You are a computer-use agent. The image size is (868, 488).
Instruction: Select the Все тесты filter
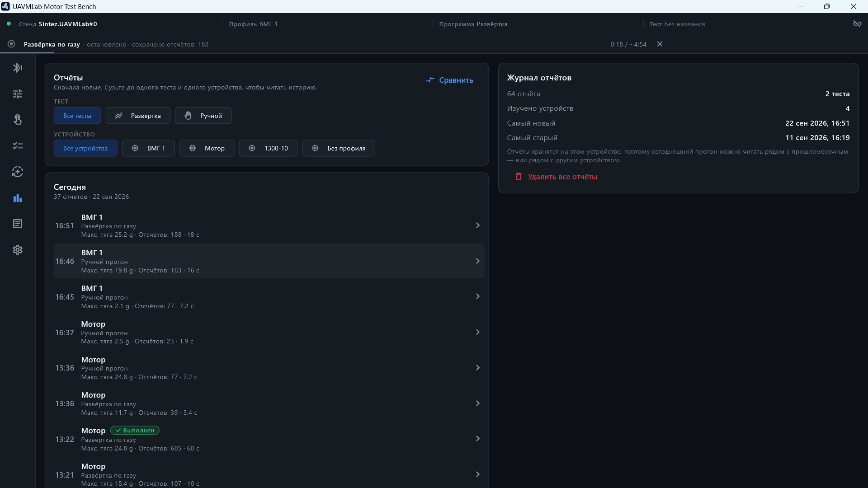point(77,116)
